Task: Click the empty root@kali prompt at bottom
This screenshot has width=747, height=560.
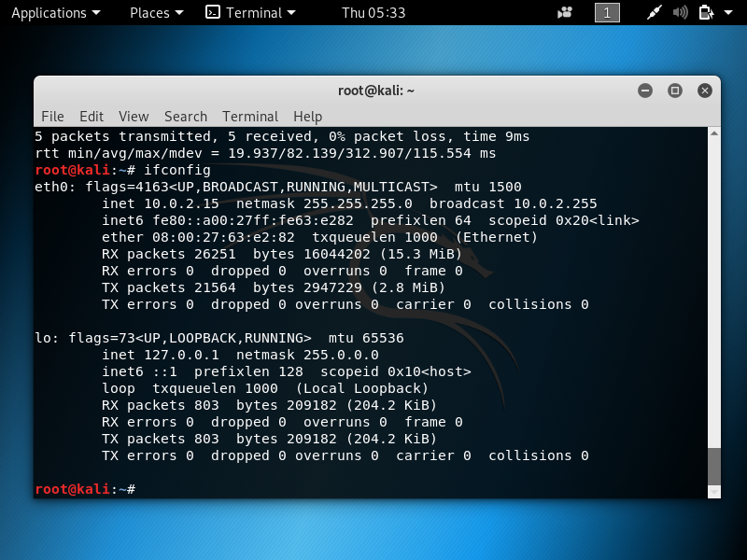Action: (85, 489)
